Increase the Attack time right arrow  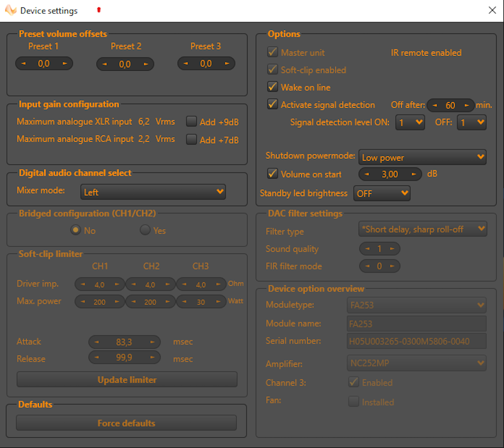pos(152,342)
